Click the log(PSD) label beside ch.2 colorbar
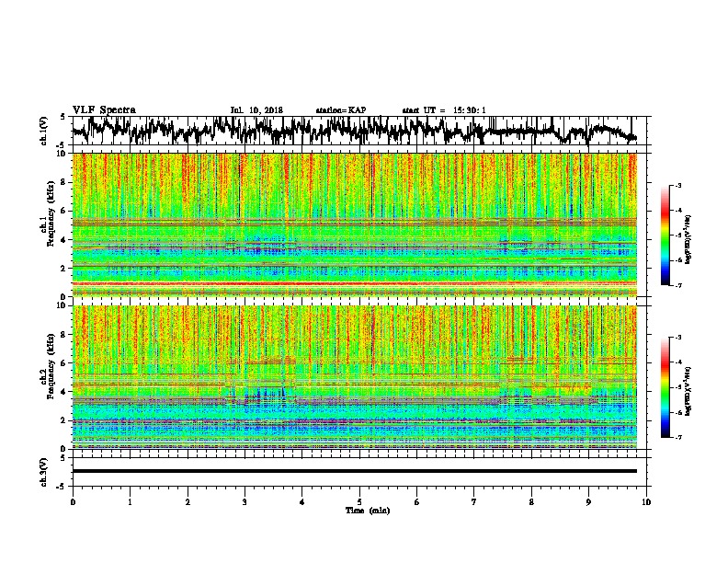 coord(688,391)
